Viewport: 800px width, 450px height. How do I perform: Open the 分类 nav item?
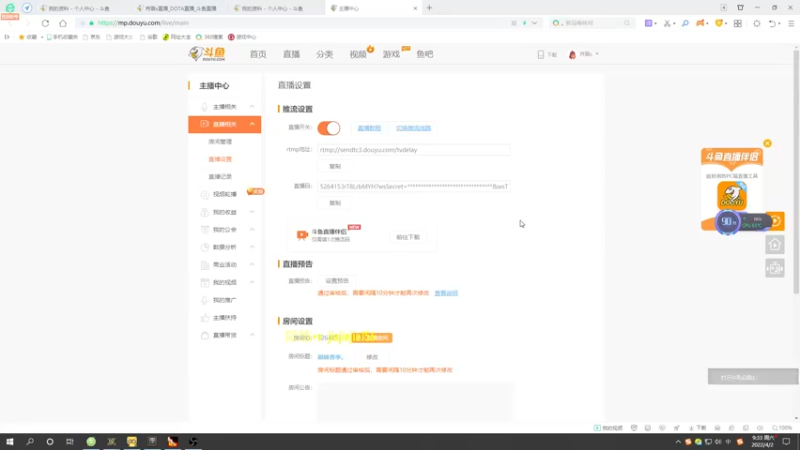coord(324,54)
